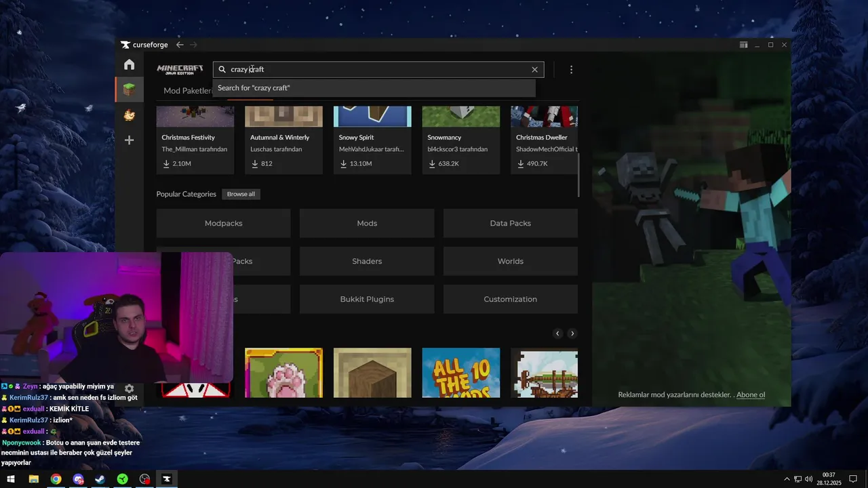Open the cat paw modpack thumbnail
Viewport: 868px width, 488px height.
[x=283, y=373]
